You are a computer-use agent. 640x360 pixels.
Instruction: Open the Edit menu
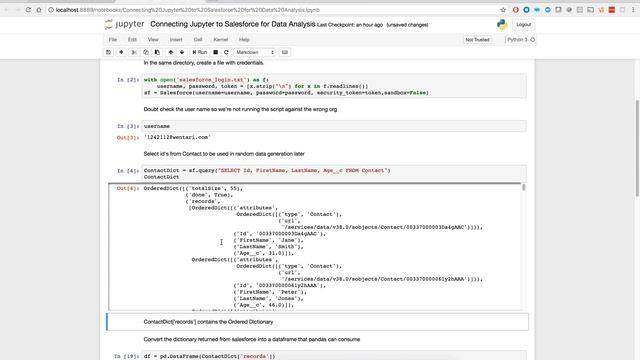132,40
